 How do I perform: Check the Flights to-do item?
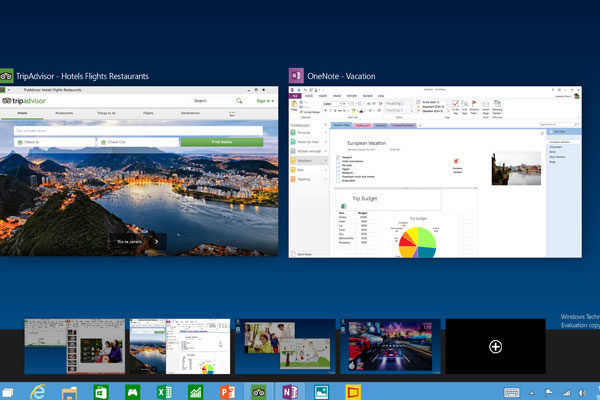pyautogui.click(x=338, y=169)
